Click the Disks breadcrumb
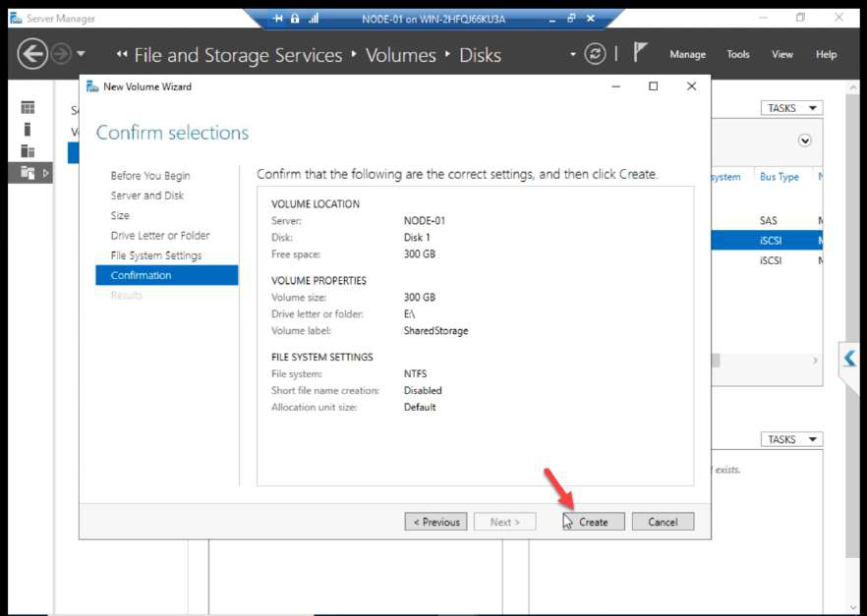Image resolution: width=867 pixels, height=616 pixels. (x=480, y=55)
